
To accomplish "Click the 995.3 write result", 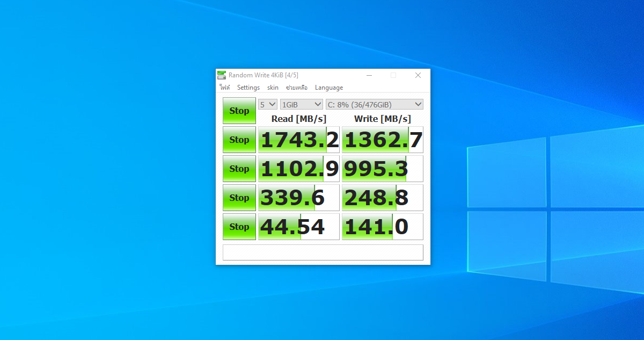I will 383,169.
